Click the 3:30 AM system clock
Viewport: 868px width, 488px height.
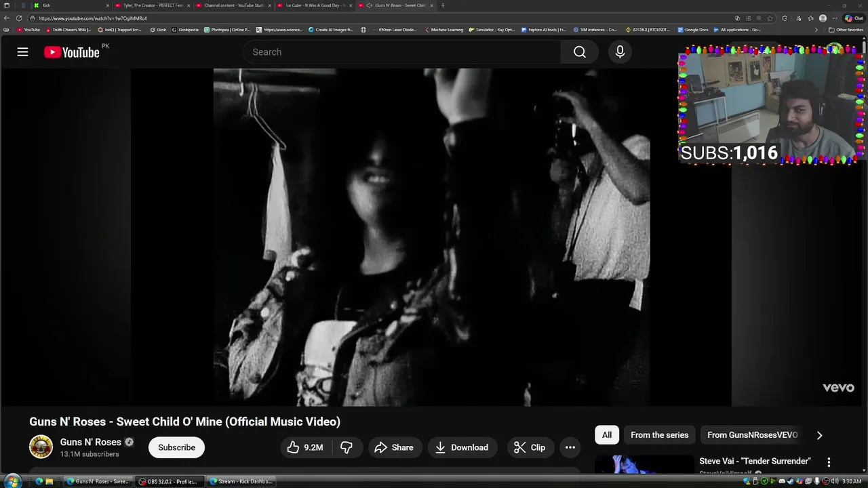(x=852, y=481)
